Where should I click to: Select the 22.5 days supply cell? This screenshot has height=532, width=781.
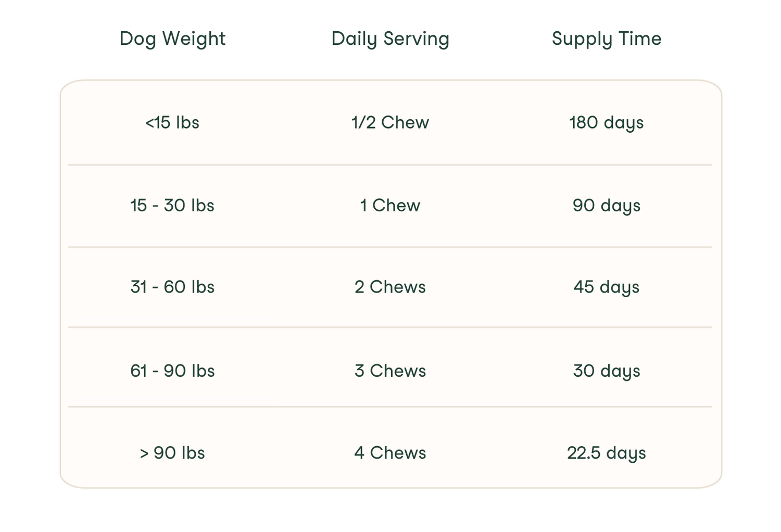[x=607, y=453]
